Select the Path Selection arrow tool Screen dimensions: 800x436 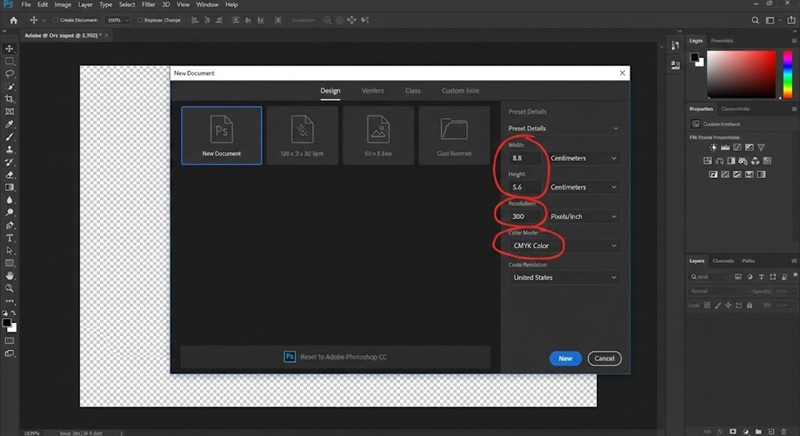(9, 251)
